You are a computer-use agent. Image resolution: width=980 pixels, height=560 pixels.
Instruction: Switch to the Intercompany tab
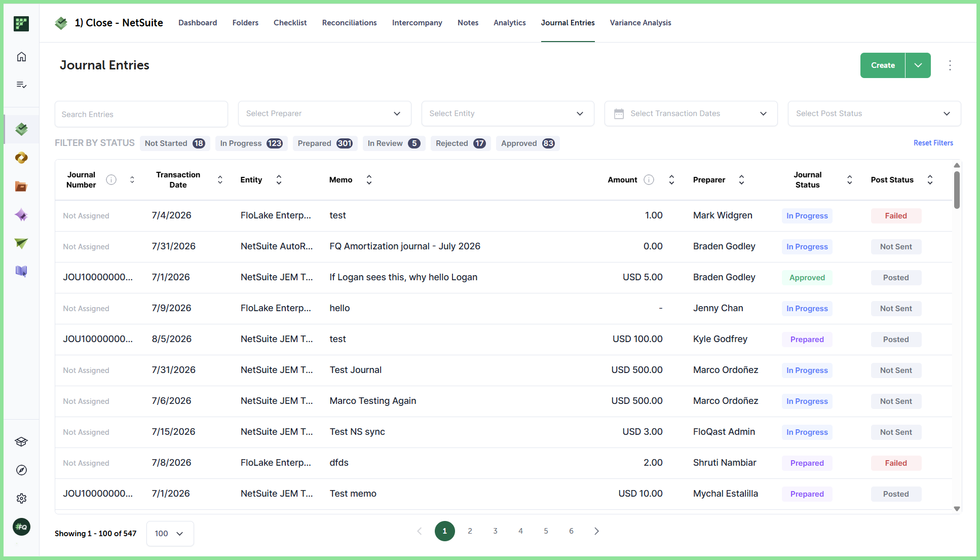tap(417, 23)
